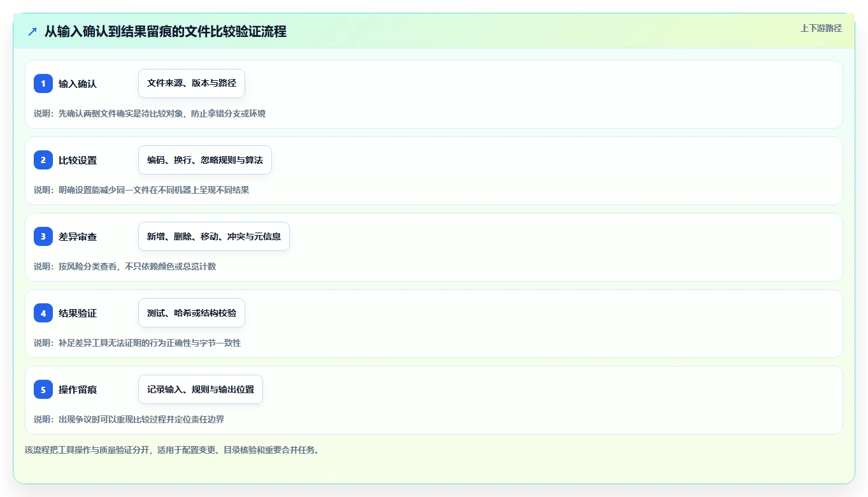Click the 输入确认 step label
Screen dimensions: 868x497
pyautogui.click(x=78, y=83)
